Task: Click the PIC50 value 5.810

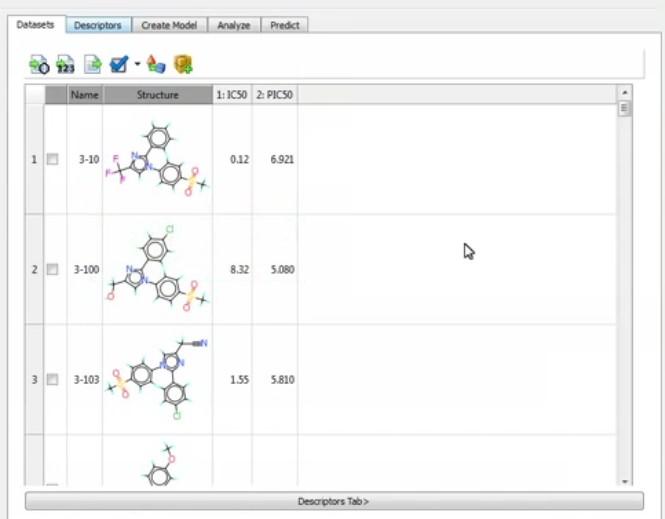Action: pos(282,379)
